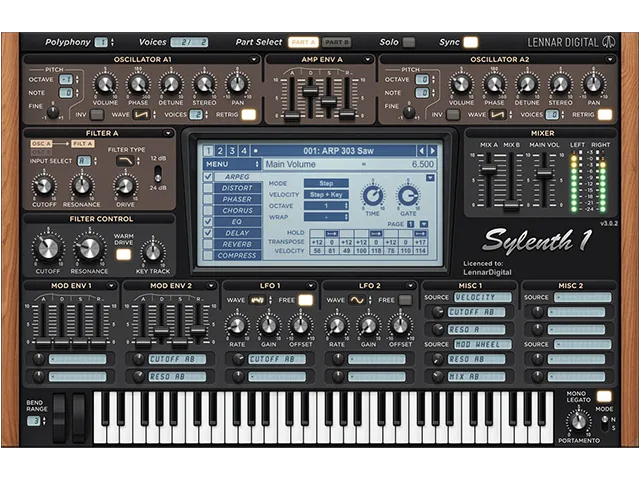Click the LFO 1 Gain knob
The image size is (640, 480).
(x=268, y=326)
